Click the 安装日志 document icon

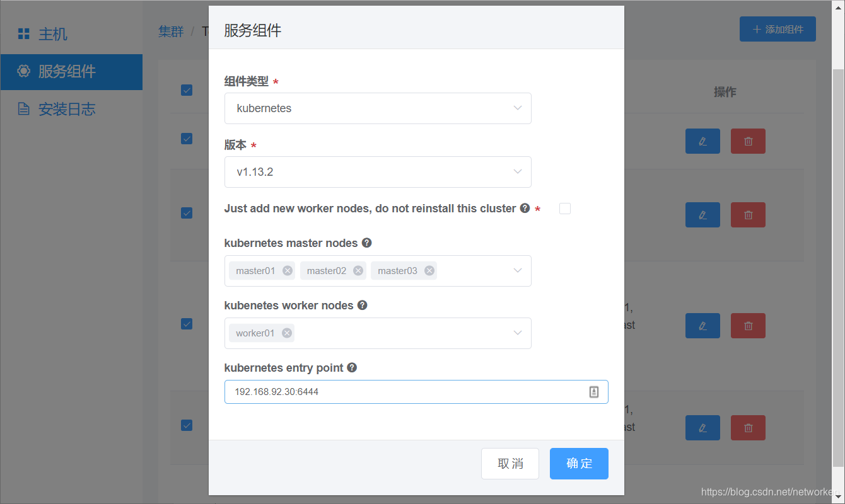[x=23, y=109]
